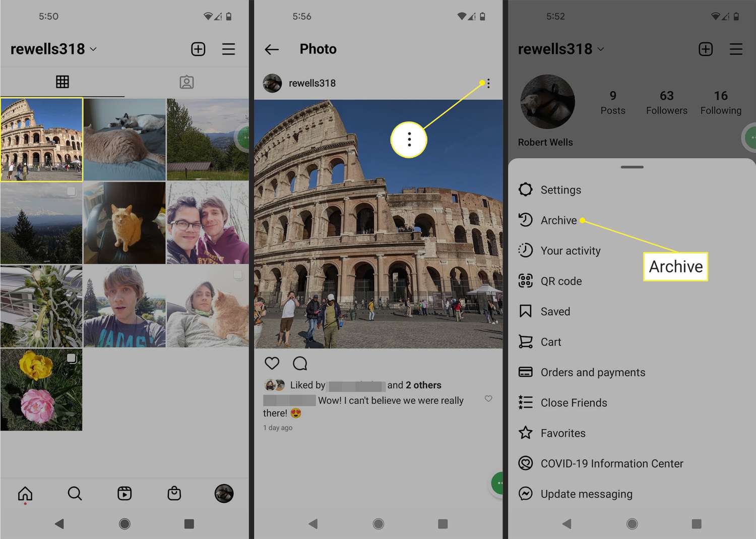The image size is (756, 539).
Task: Collapse the menu sheet with the drag handle
Action: (632, 166)
